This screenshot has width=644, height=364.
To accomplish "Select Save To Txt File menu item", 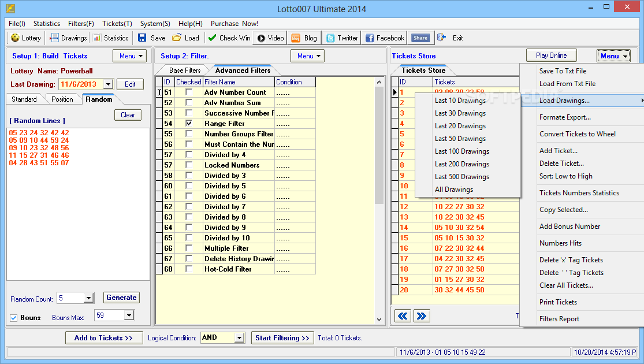I will pos(563,70).
